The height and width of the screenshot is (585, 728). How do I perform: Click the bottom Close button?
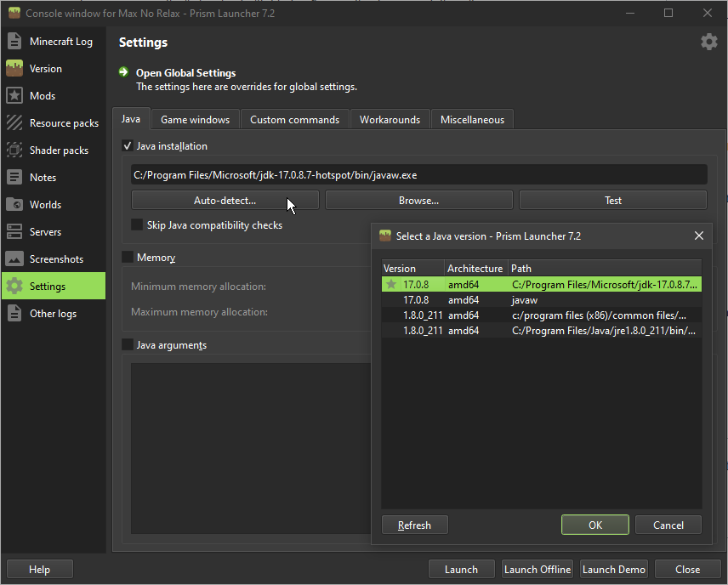tap(688, 569)
